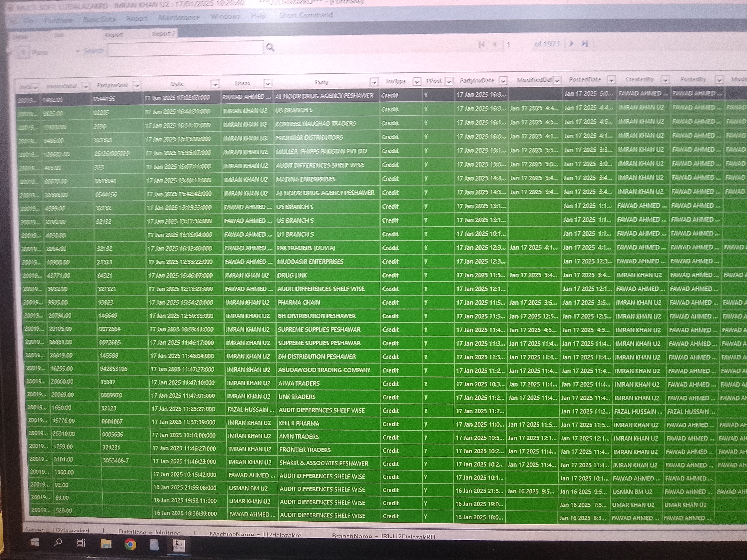
Task: Open the Date column filter dropdown
Action: (x=215, y=83)
